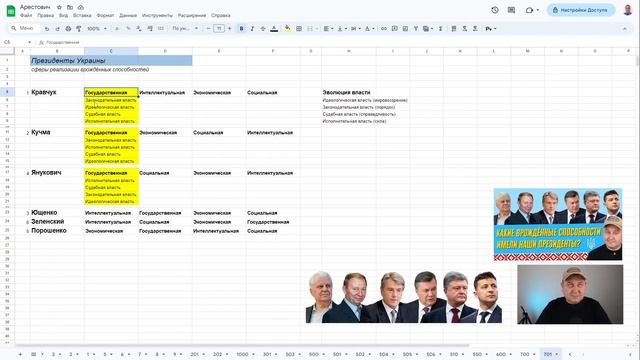
Task: Open the Вид menu
Action: (x=63, y=16)
